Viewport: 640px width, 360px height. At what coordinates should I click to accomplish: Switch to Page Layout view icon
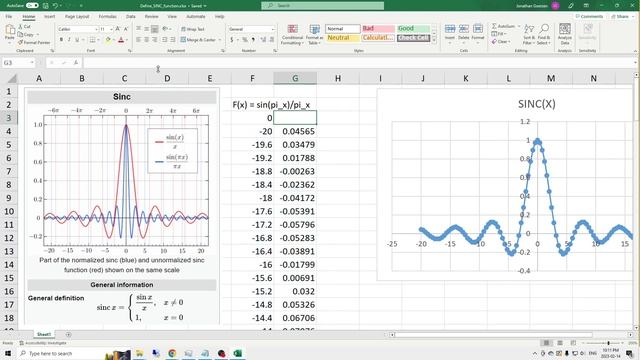click(560, 343)
